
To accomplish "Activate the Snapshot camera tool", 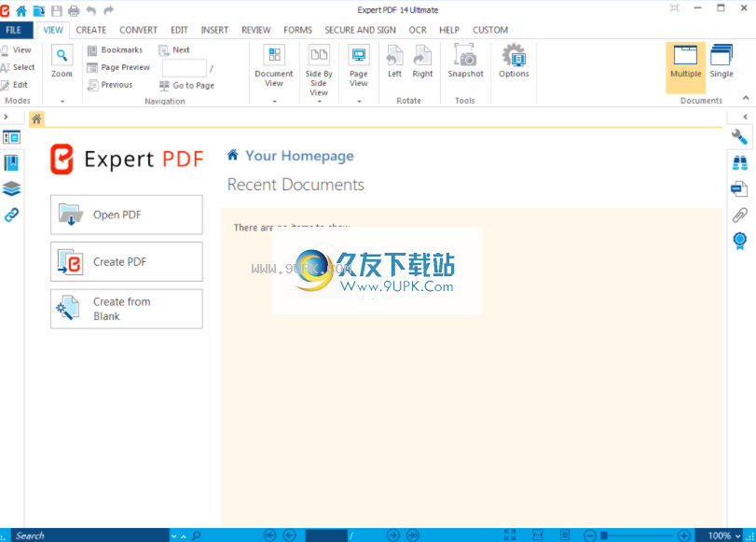I will 465,61.
